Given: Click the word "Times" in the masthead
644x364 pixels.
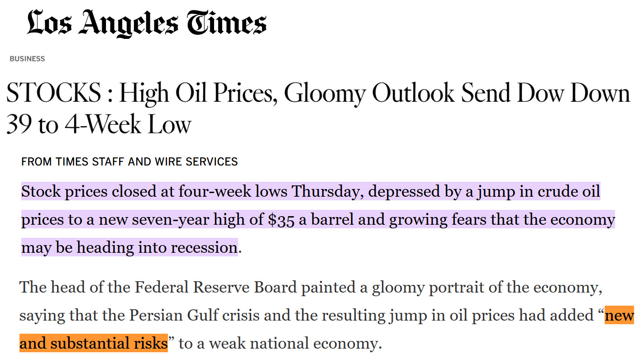Looking at the screenshot, I should click(226, 23).
